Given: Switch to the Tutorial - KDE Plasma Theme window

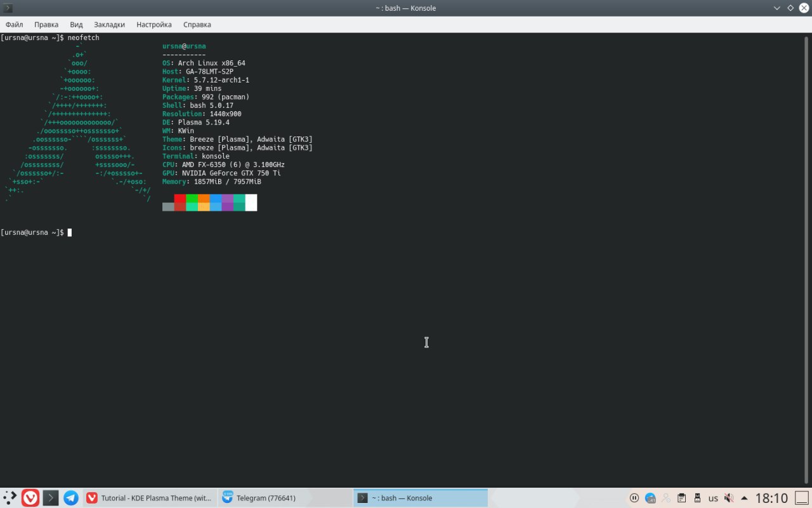Looking at the screenshot, I should tap(150, 498).
